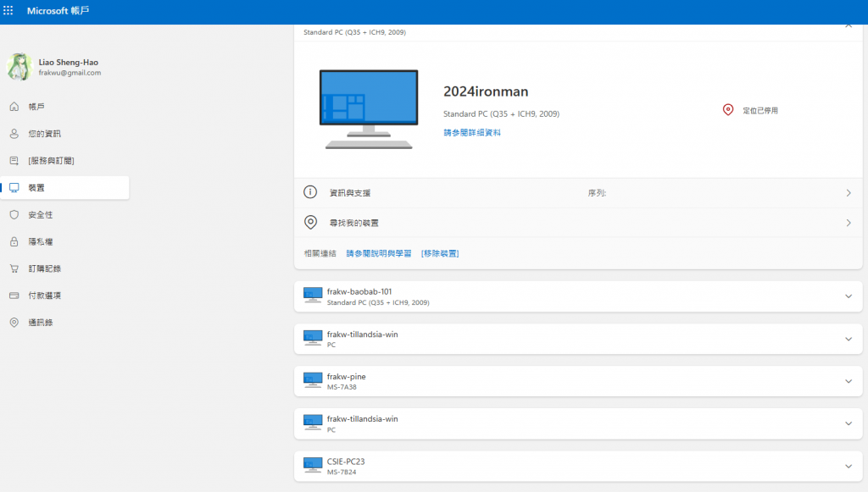The height and width of the screenshot is (492, 868).
Task: Open 您的資訊 person icon
Action: pos(14,134)
